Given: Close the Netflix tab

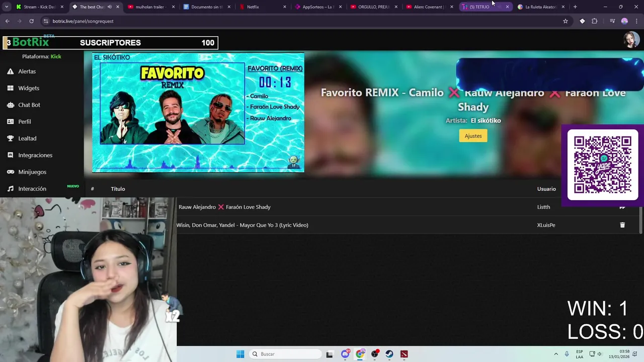Looking at the screenshot, I should tap(285, 7).
